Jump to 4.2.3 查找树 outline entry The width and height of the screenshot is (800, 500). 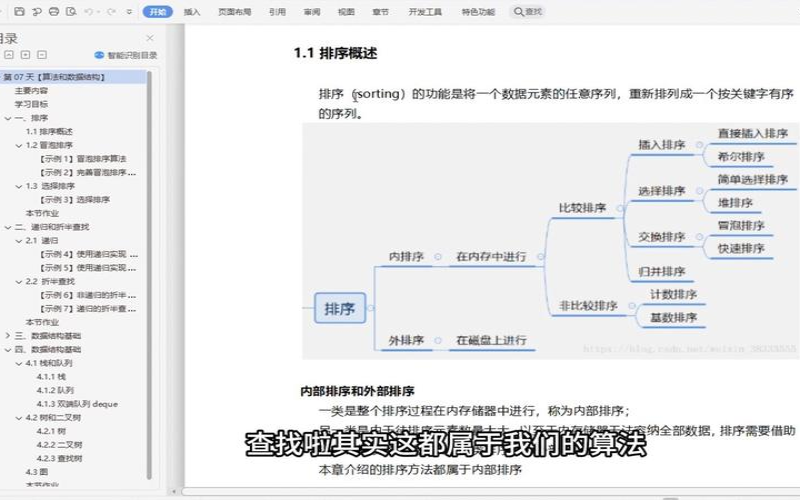tap(59, 458)
